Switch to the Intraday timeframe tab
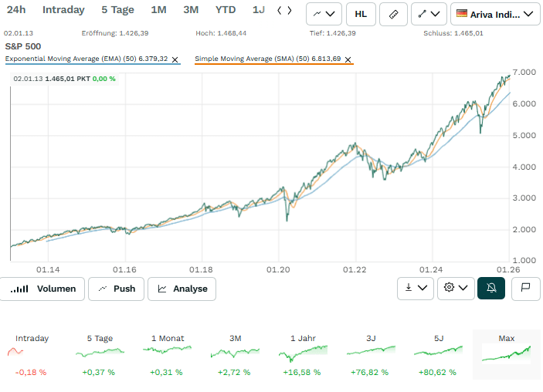Image resolution: width=543 pixels, height=392 pixels. point(63,10)
